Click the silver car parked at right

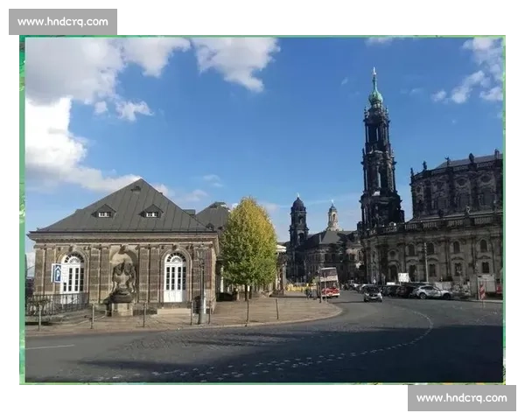pos(430,292)
